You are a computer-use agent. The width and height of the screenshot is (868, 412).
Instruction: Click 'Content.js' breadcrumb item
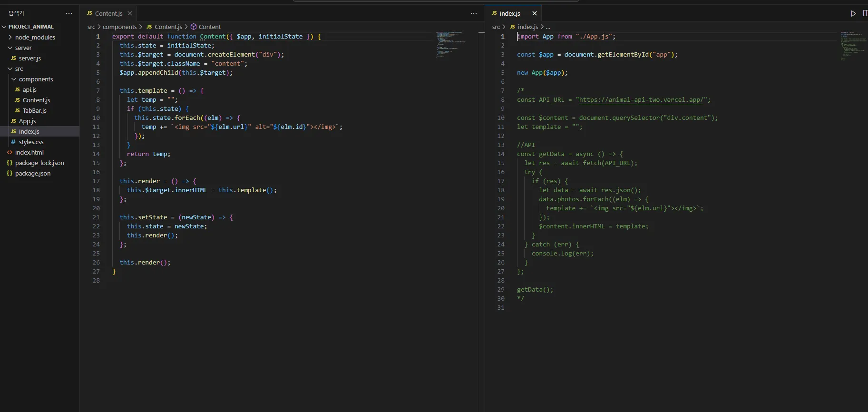(168, 27)
